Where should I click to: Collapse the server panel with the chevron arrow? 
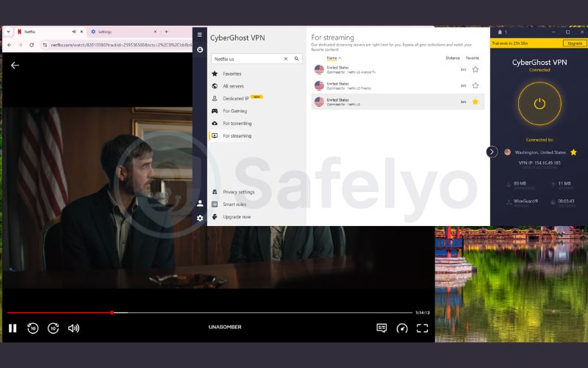click(492, 152)
